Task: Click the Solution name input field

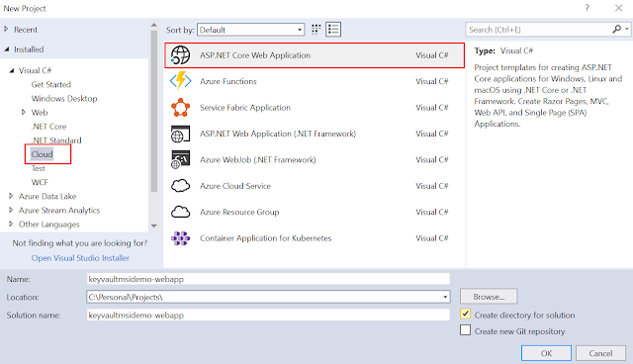Action: (x=268, y=315)
